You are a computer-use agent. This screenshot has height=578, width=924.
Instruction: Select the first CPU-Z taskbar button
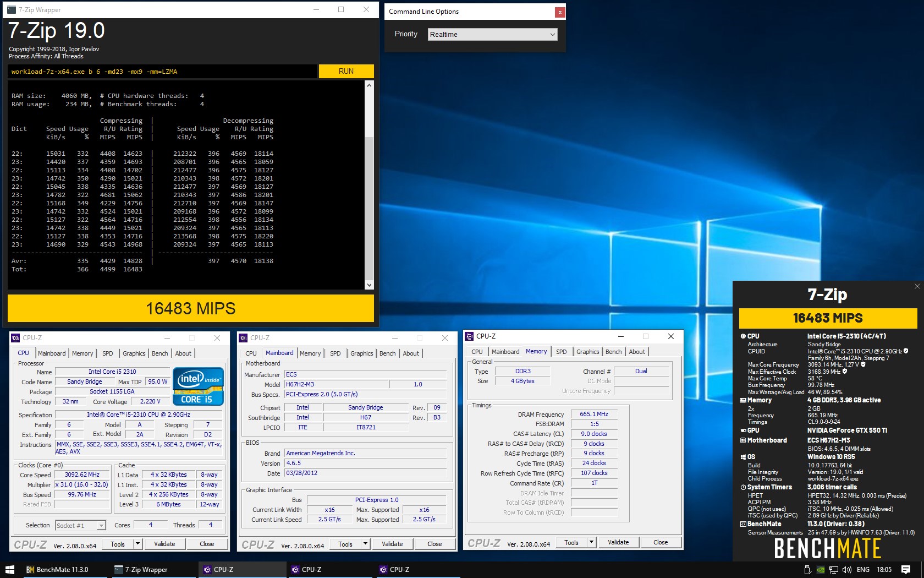tap(242, 570)
